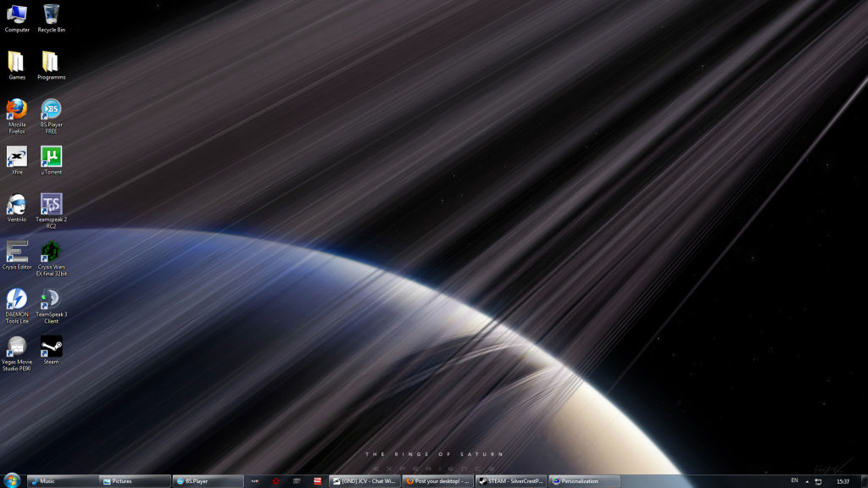Show hidden system tray icons arrow
This screenshot has height=488, width=868.
[806, 481]
